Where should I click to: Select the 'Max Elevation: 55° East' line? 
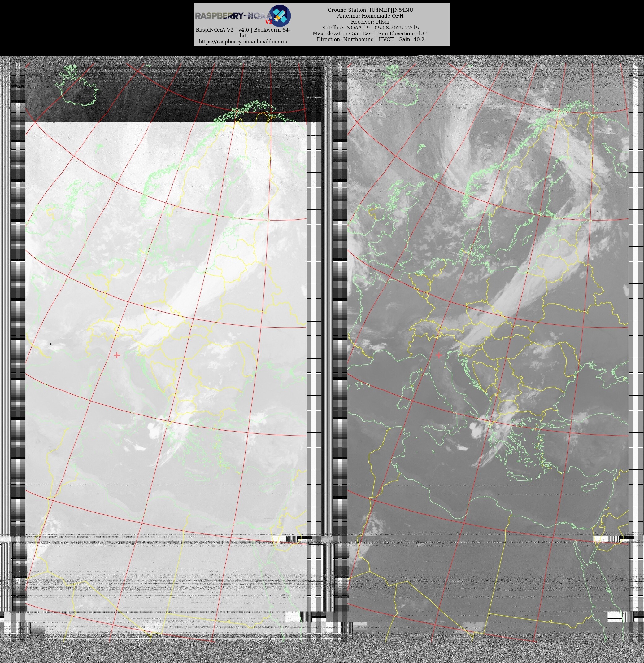pyautogui.click(x=370, y=33)
